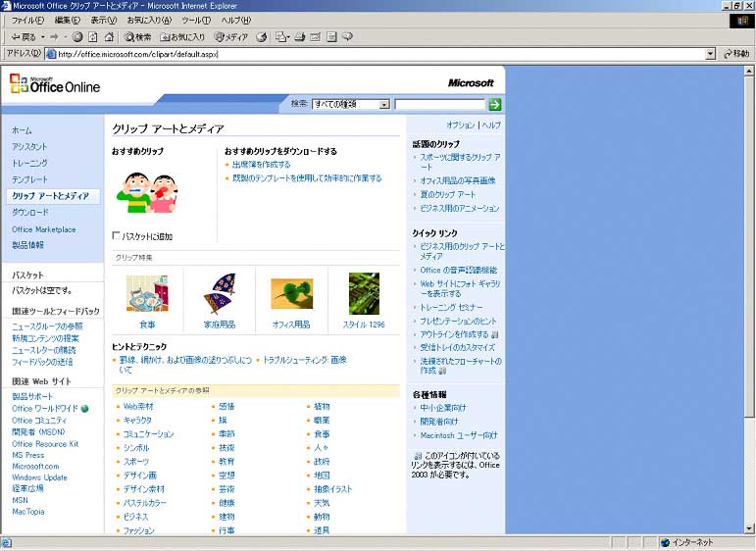Open the オフィス用品 pushpin thumbnail
The width and height of the screenshot is (756, 551).
coord(291,293)
